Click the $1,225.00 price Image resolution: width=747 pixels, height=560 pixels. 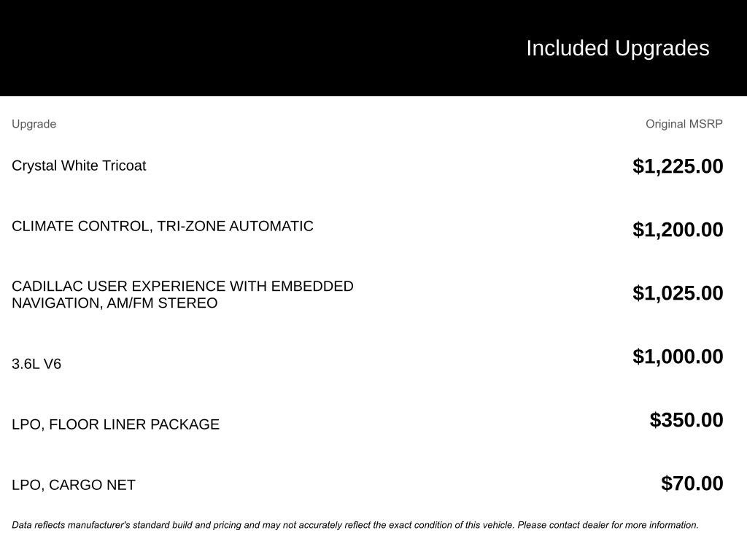click(x=678, y=166)
